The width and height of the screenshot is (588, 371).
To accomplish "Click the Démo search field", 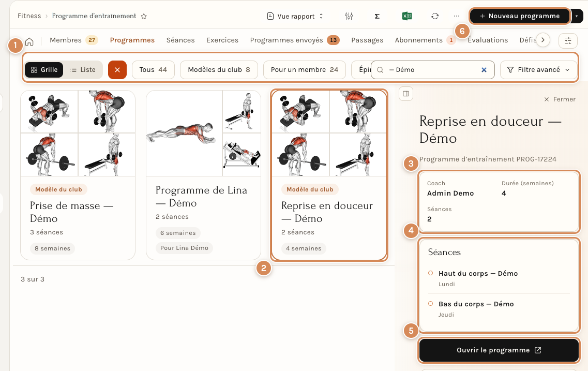I will (432, 70).
